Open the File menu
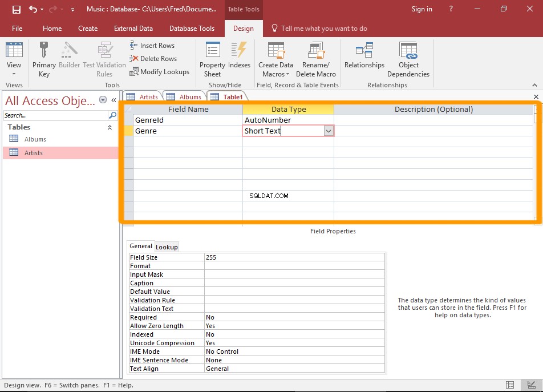543x392 pixels. point(17,29)
